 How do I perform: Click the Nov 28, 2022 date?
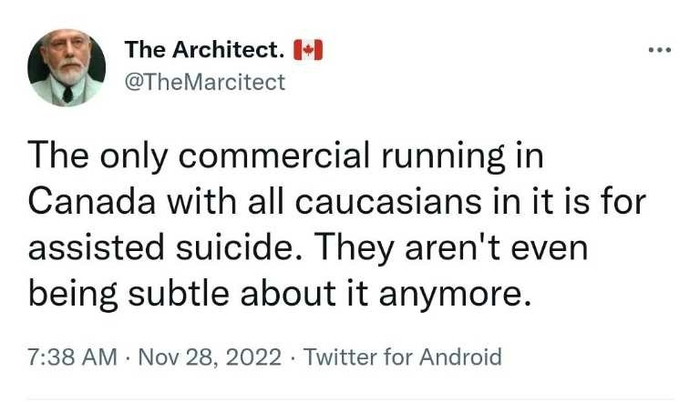click(x=211, y=356)
